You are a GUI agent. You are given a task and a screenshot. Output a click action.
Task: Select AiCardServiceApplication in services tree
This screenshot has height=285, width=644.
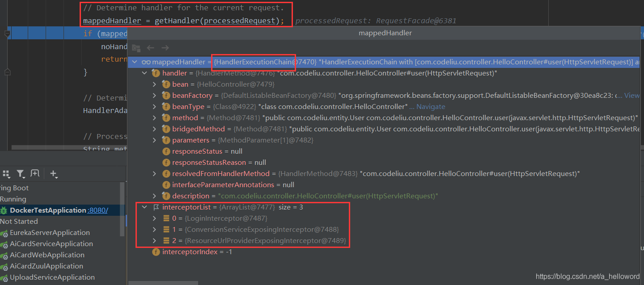51,244
